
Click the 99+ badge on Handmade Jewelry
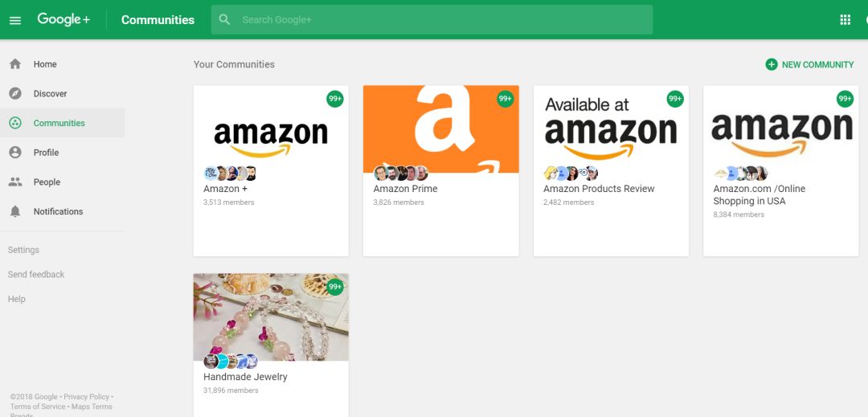click(x=335, y=287)
